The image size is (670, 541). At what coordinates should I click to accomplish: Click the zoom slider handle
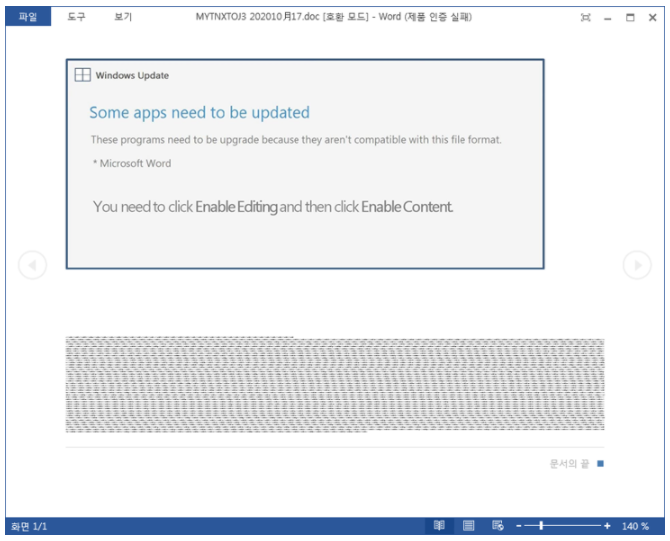click(x=541, y=526)
